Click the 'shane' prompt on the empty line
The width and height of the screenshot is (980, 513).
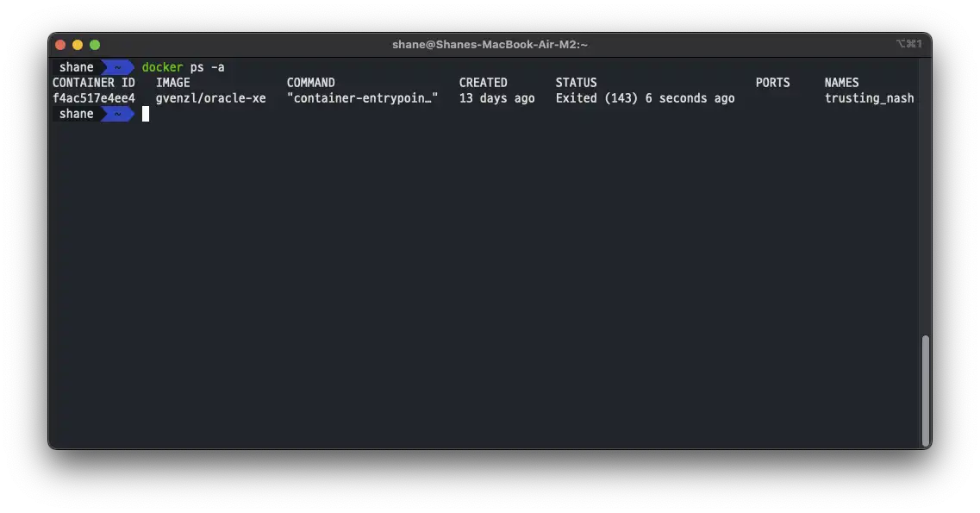coord(76,114)
